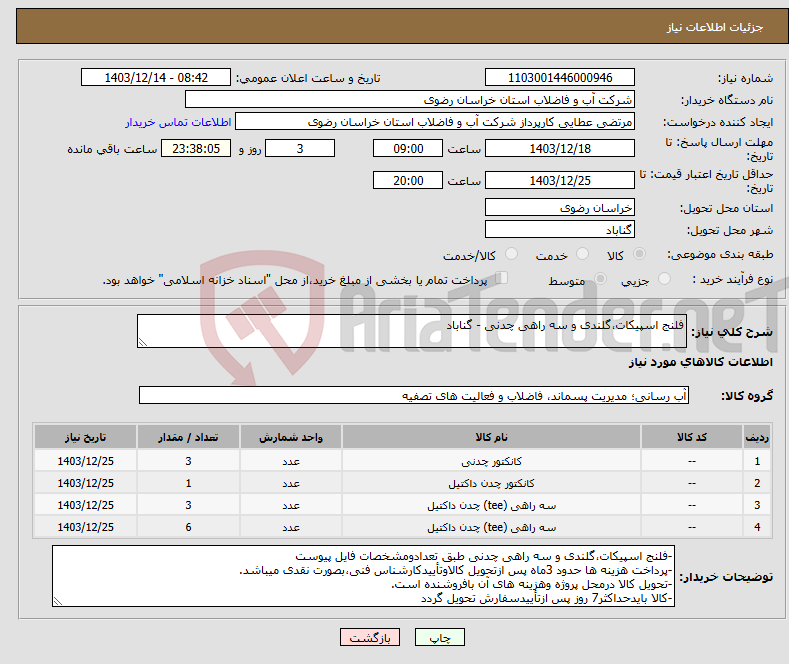Open اطلاعات تماس خریدار link
This screenshot has width=789, height=664.
click(178, 122)
